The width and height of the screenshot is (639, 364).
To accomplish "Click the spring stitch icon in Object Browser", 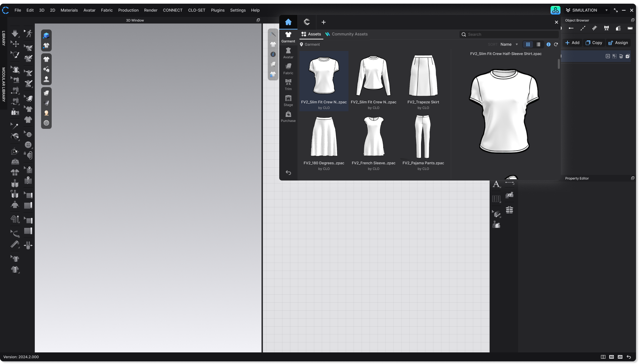I will click(595, 28).
